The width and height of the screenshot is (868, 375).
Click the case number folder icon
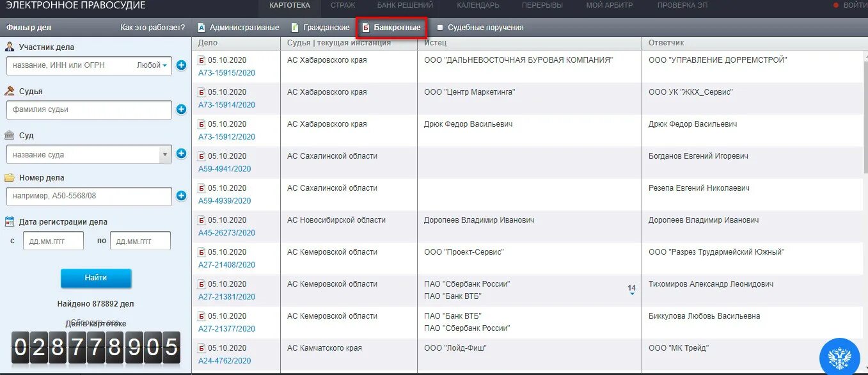(10, 177)
